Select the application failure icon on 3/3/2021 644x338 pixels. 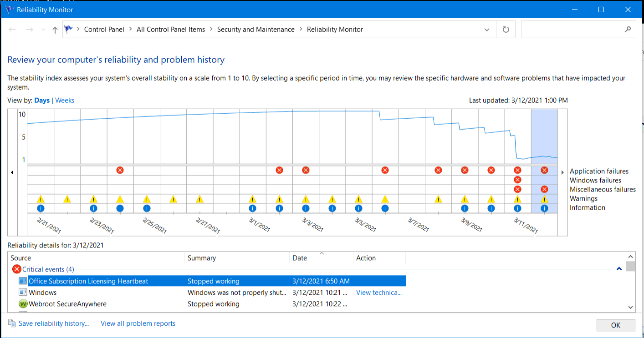306,170
